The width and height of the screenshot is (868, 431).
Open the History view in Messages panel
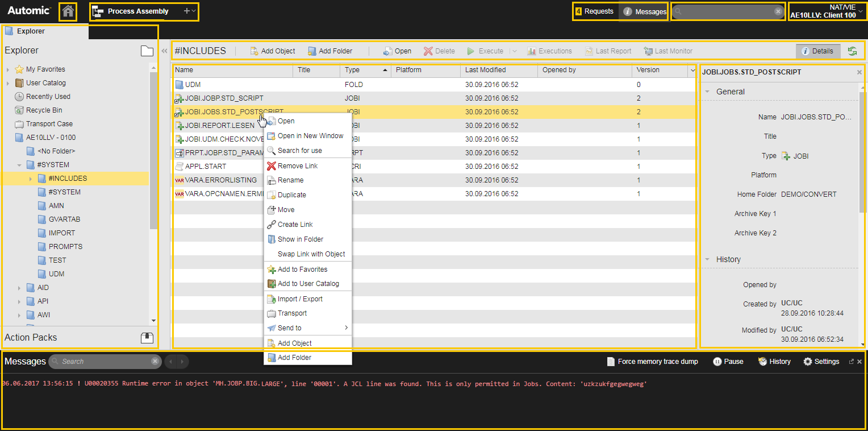[774, 362]
